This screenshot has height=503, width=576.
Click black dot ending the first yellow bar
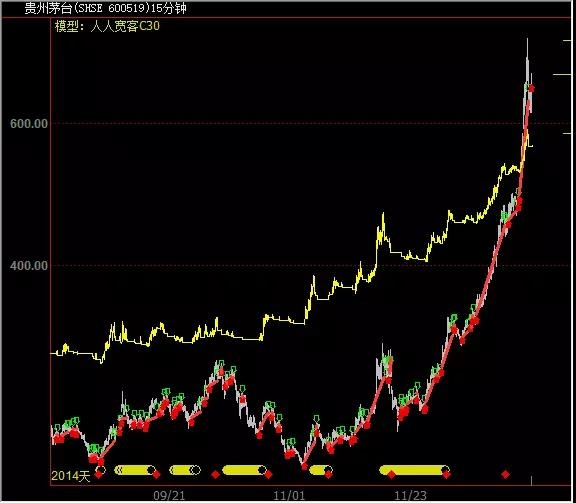(151, 470)
